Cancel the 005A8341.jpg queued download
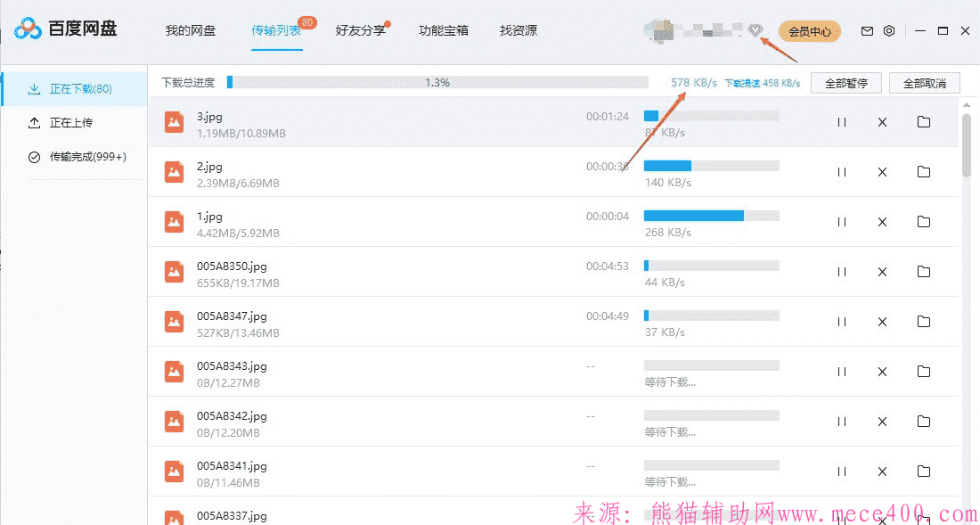980x525 pixels. point(882,472)
